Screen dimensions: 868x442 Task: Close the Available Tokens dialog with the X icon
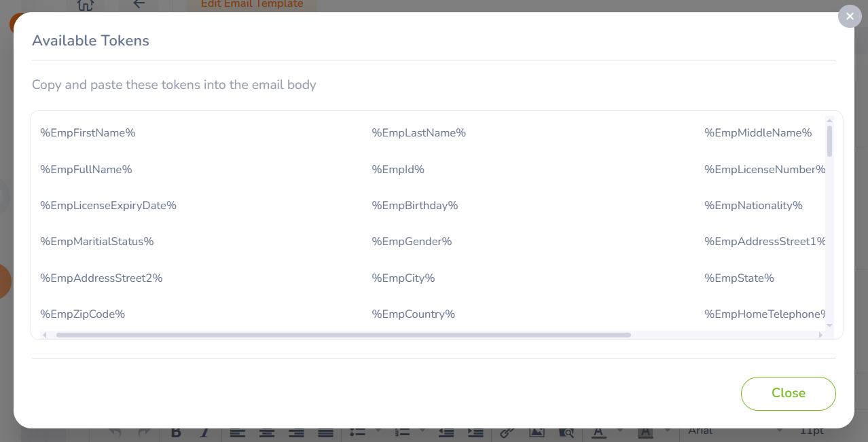pyautogui.click(x=850, y=16)
